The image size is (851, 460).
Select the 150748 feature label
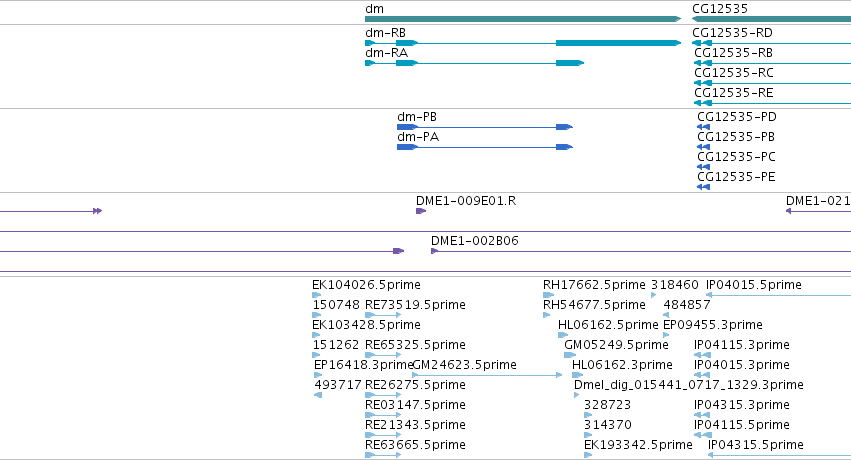(x=336, y=305)
